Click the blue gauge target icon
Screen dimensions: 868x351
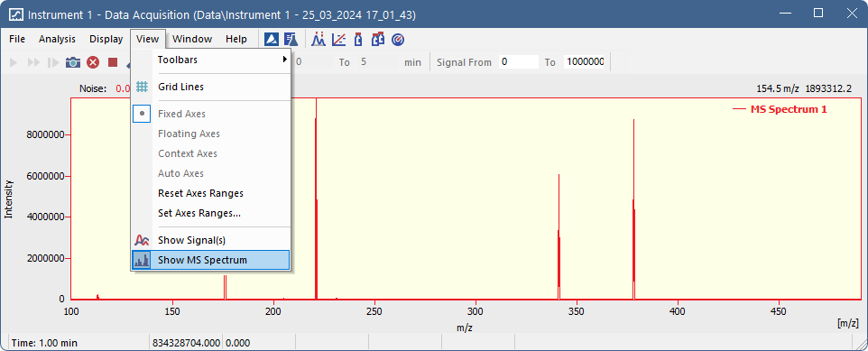(398, 40)
